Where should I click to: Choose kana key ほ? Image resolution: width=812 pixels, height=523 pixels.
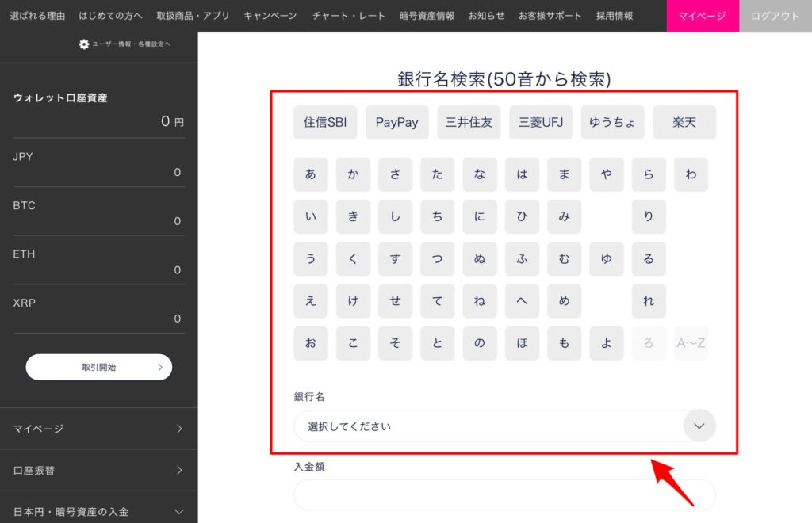coord(522,343)
